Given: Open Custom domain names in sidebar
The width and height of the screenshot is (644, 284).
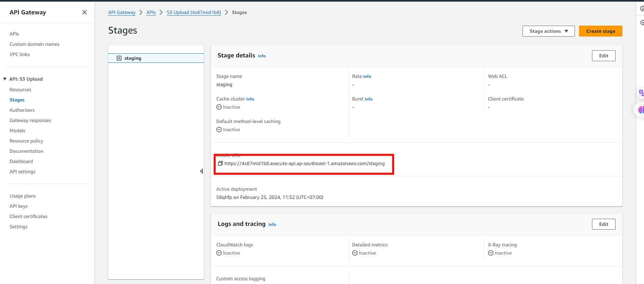Looking at the screenshot, I should tap(35, 44).
